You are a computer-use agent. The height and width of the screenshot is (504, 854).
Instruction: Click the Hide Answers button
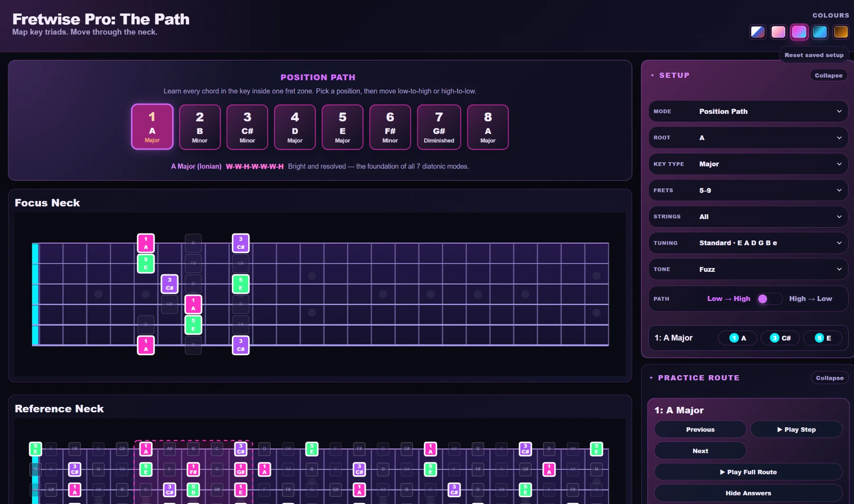point(748,493)
